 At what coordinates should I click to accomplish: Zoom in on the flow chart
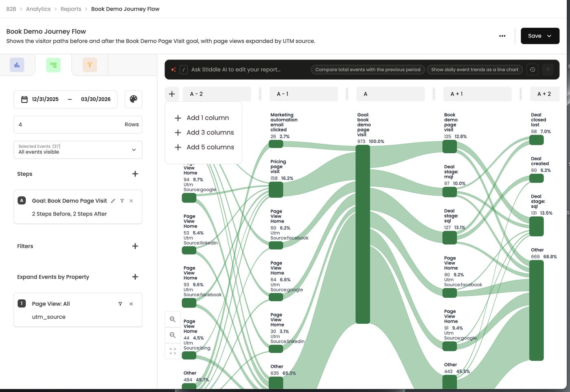173,320
